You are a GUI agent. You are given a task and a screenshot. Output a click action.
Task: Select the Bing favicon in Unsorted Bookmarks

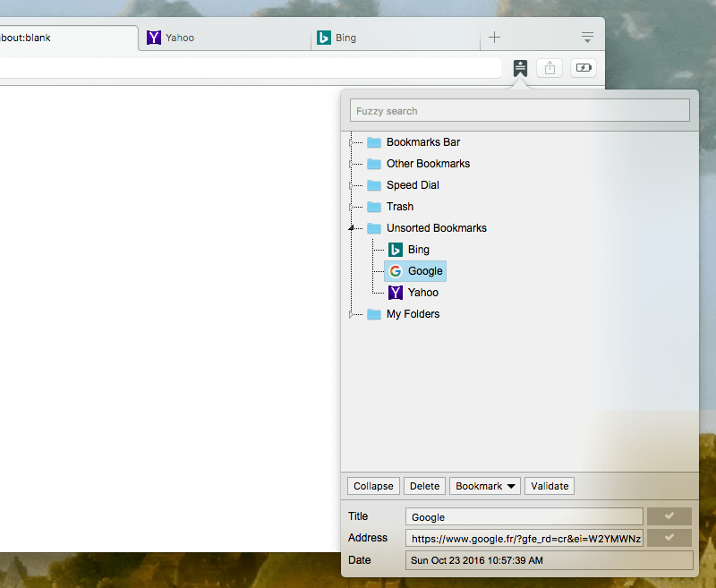click(395, 249)
